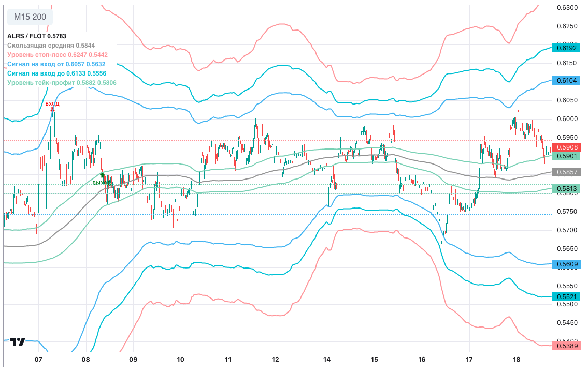Click date 12 on the time axis
This screenshot has height=372, width=588.
click(275, 360)
